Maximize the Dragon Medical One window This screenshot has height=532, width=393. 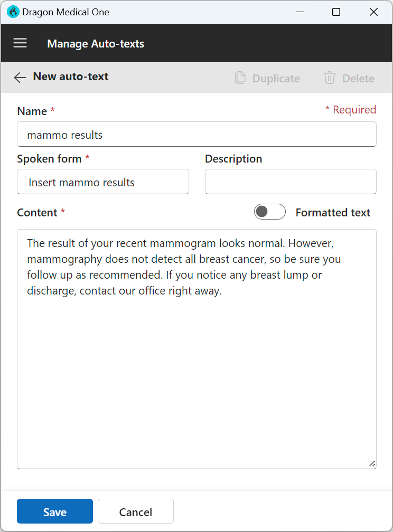[x=336, y=12]
